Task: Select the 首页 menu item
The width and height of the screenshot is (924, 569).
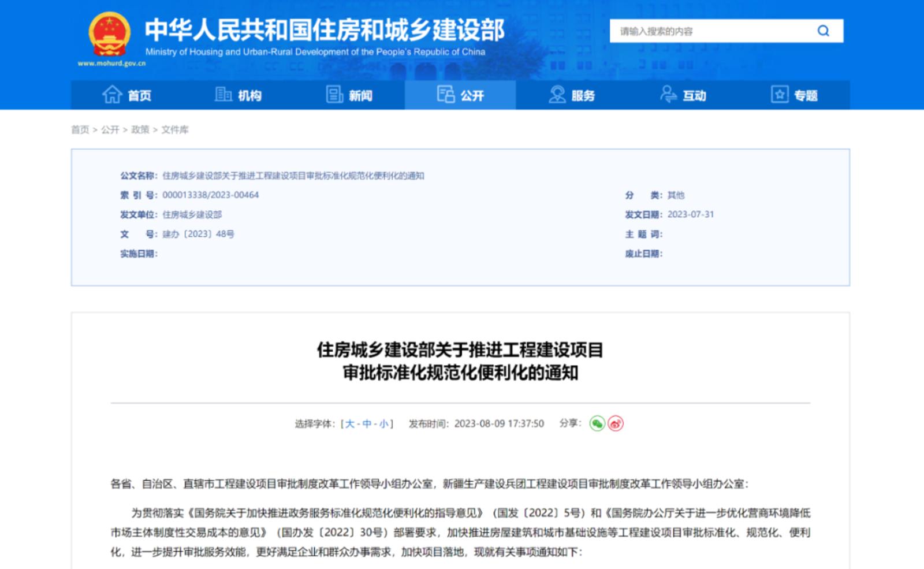Action: click(x=139, y=95)
